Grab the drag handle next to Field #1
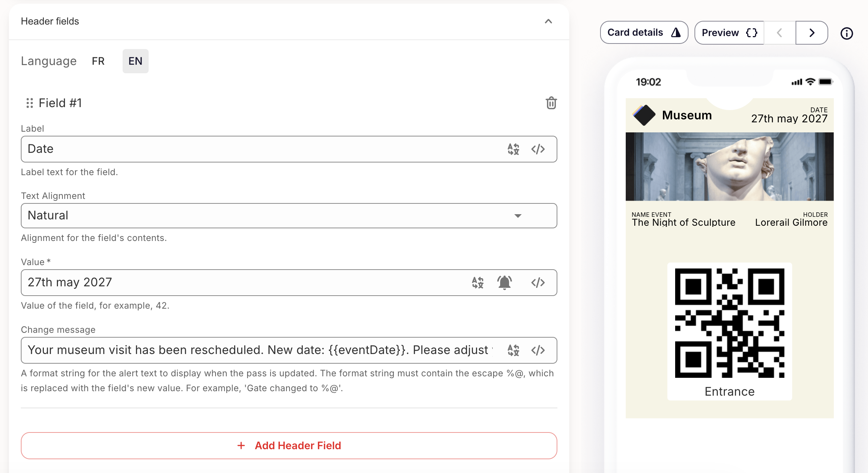The height and width of the screenshot is (473, 868). pyautogui.click(x=29, y=103)
